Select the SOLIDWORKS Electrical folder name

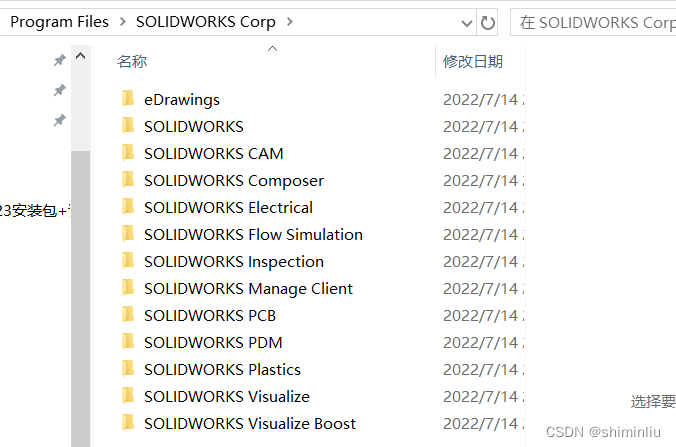[228, 208]
